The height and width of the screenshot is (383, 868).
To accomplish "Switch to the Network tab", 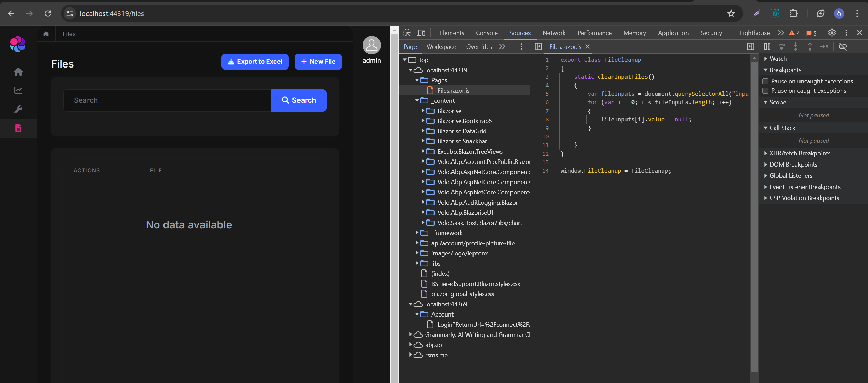I will (554, 33).
